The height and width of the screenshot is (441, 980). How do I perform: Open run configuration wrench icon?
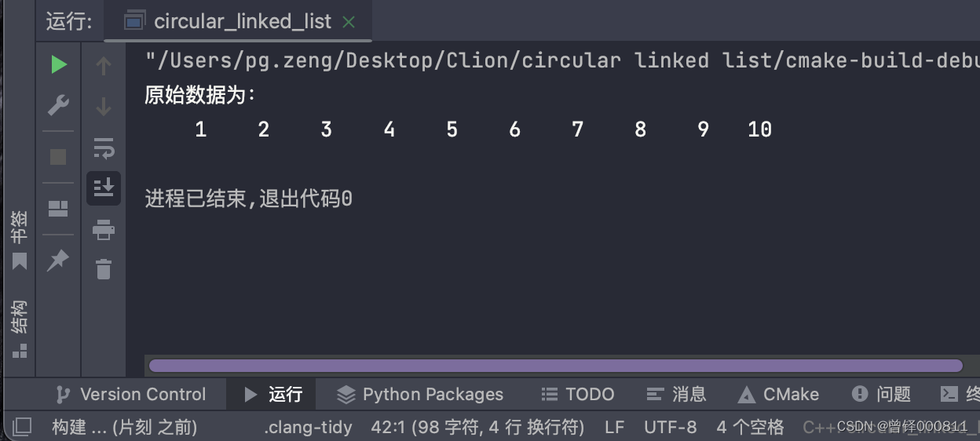(59, 105)
